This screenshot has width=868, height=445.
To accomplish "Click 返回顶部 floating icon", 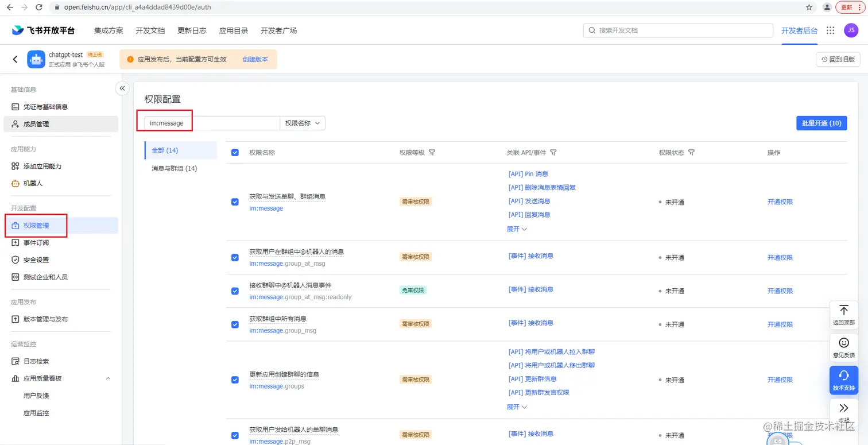I will [x=844, y=315].
